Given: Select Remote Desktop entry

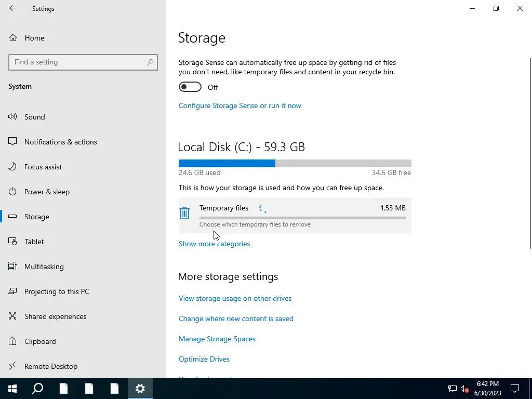Looking at the screenshot, I should [51, 366].
